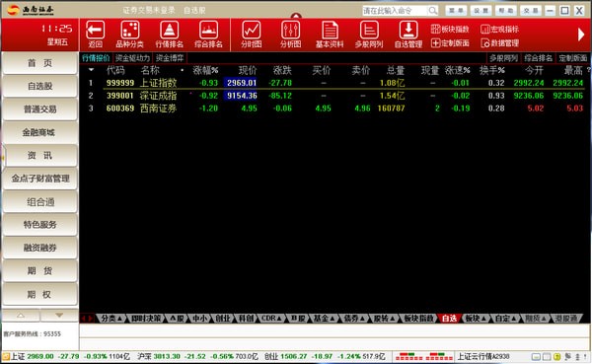The image size is (592, 364).
Task: Open 自选股 sidebar button
Action: click(x=40, y=86)
